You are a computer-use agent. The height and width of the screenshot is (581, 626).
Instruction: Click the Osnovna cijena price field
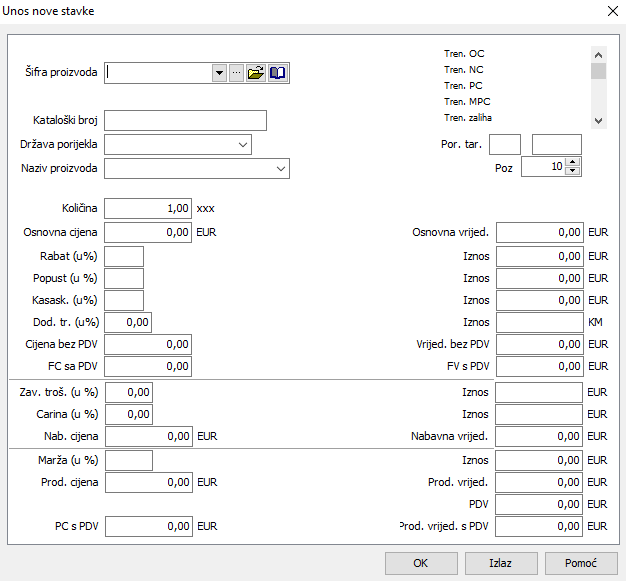(x=148, y=233)
